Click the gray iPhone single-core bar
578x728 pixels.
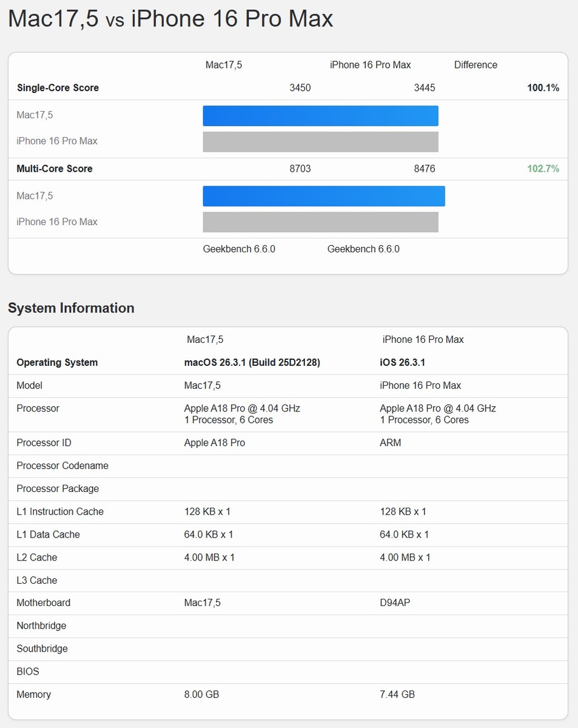point(320,141)
